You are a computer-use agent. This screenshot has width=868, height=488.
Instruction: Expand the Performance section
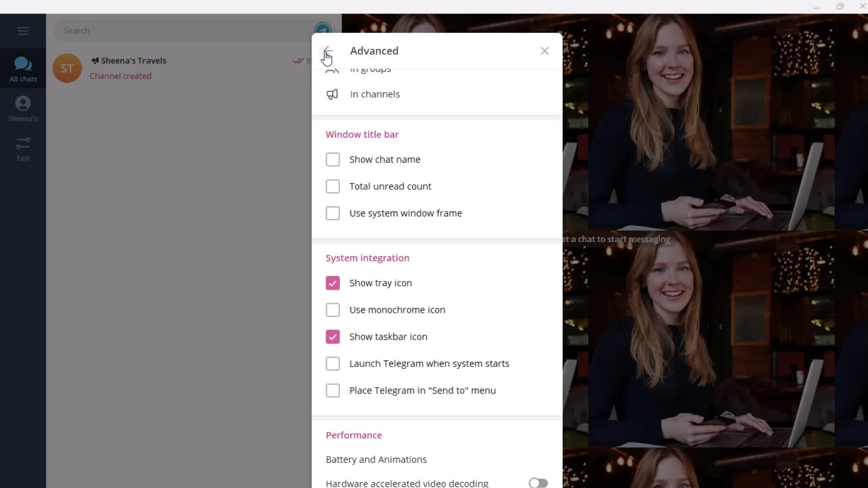pos(354,435)
